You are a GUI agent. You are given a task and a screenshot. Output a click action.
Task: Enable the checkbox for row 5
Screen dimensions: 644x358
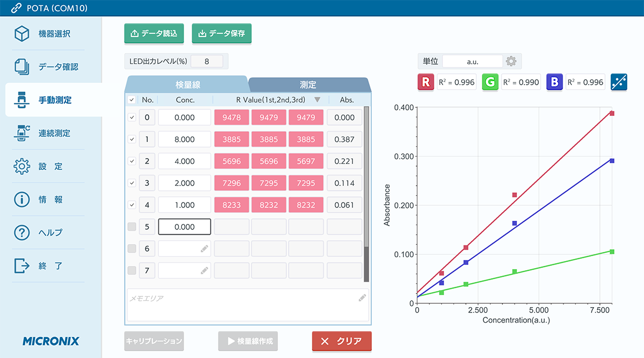tap(132, 227)
